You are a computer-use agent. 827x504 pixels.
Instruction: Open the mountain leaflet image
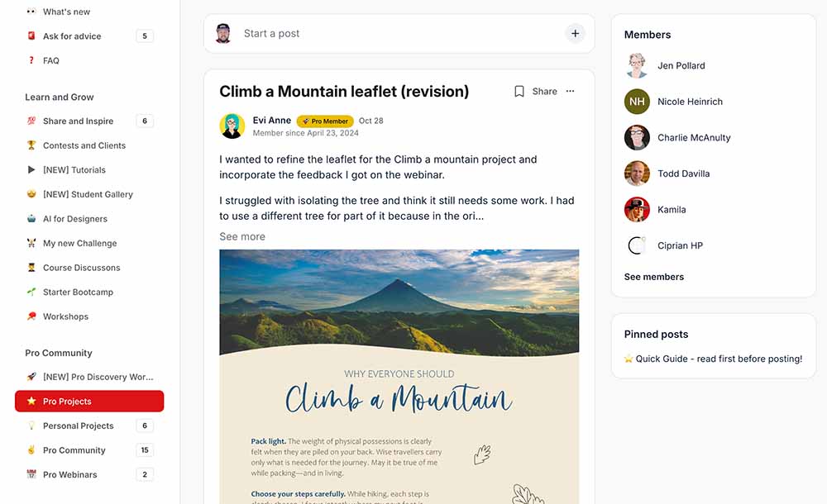tap(399, 377)
